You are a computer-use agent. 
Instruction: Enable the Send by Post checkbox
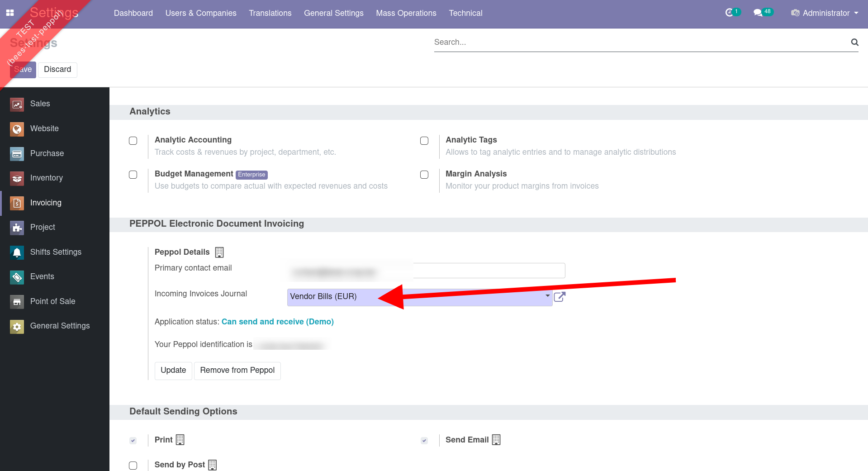point(133,466)
